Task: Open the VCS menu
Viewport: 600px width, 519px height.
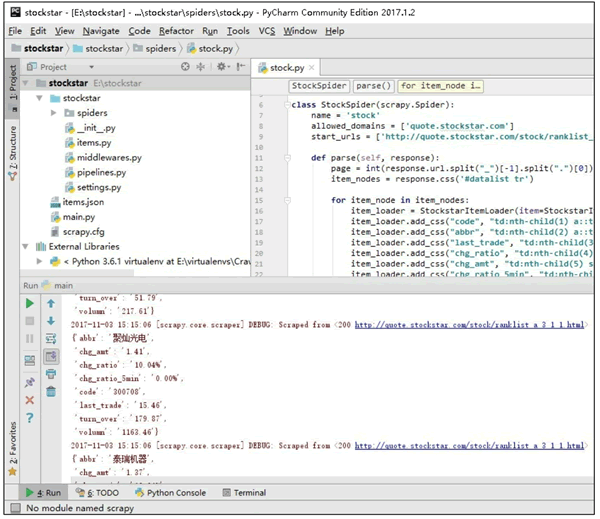Action: click(x=267, y=31)
